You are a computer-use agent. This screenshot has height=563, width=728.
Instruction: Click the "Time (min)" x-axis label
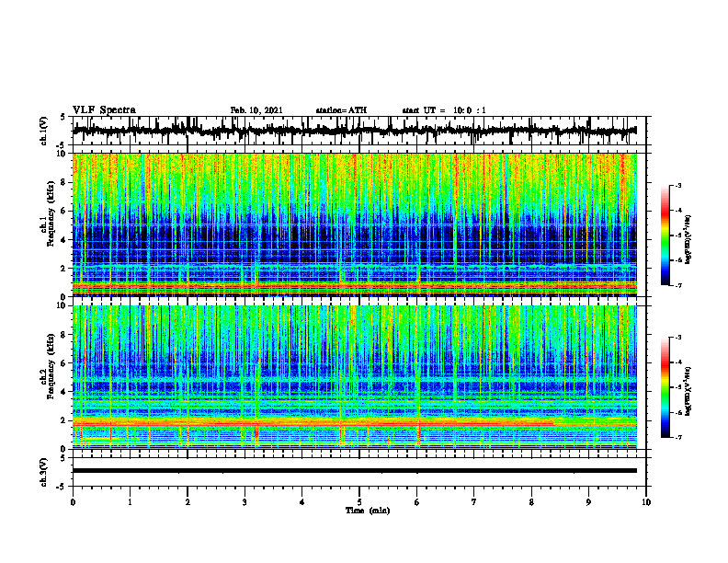coord(368,511)
